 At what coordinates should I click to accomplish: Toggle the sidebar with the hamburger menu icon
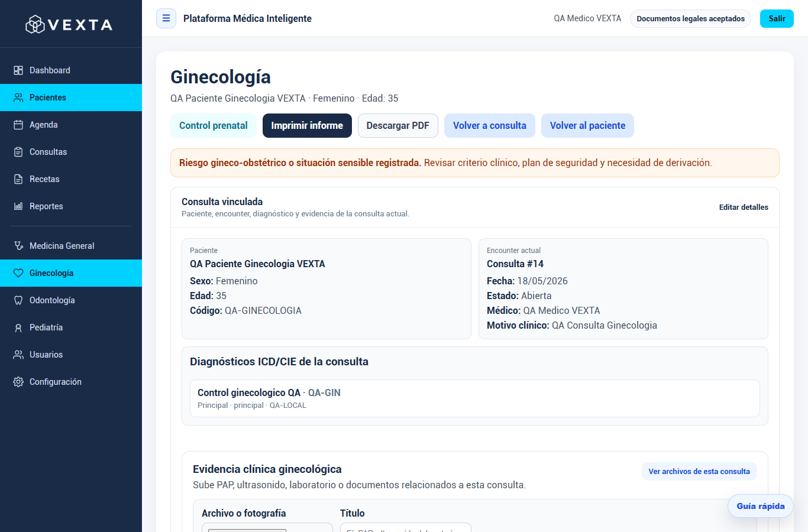tap(166, 18)
